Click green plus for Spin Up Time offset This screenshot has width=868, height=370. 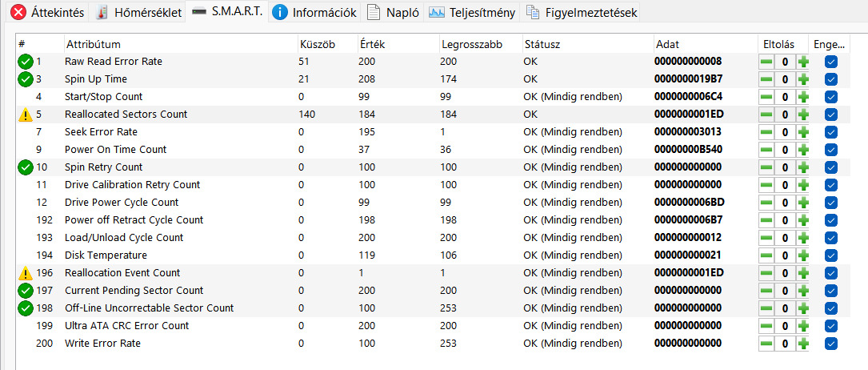coord(803,79)
